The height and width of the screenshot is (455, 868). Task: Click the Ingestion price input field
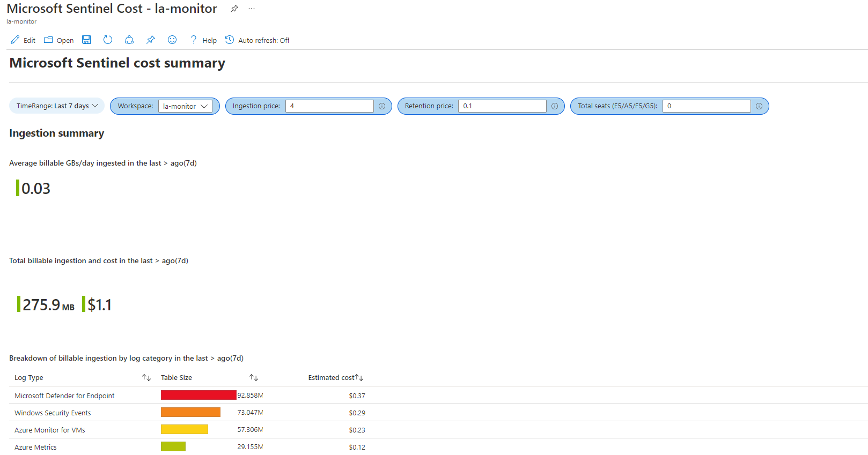pos(329,106)
